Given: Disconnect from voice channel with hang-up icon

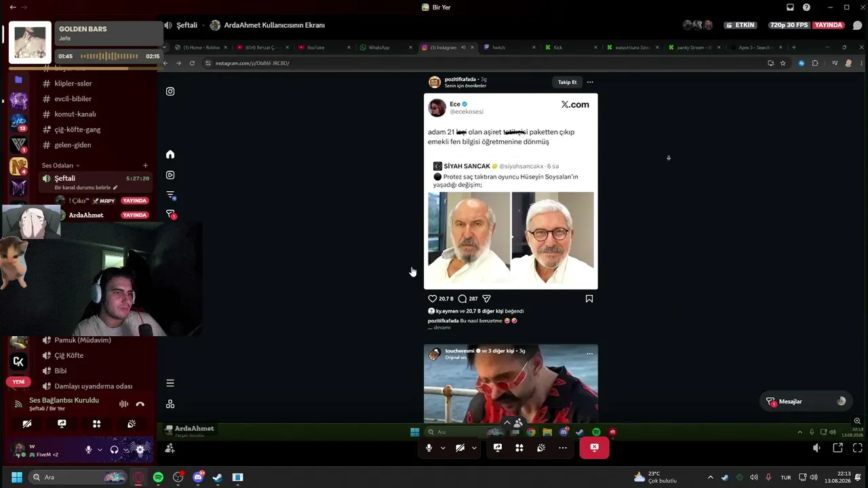Looking at the screenshot, I should tap(140, 404).
